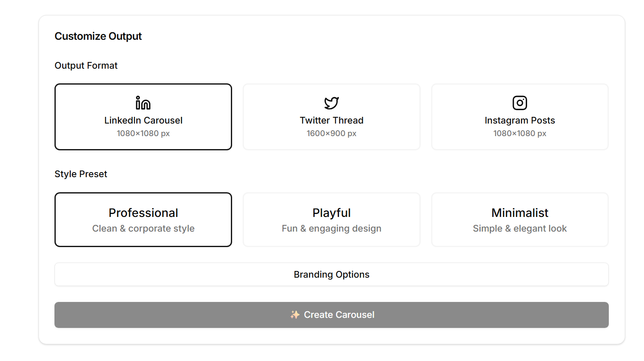Click the Style Preset section label

click(80, 174)
